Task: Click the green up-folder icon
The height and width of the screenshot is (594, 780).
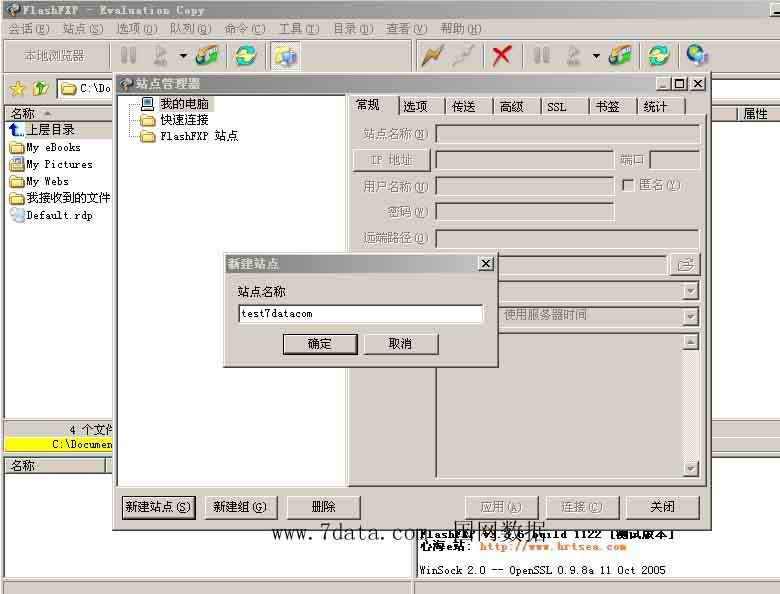Action: point(40,89)
